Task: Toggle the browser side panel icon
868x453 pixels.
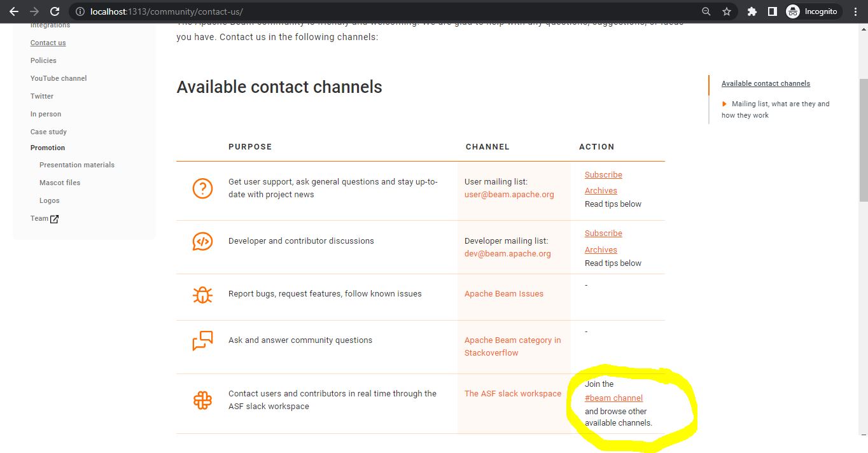Action: [x=773, y=11]
